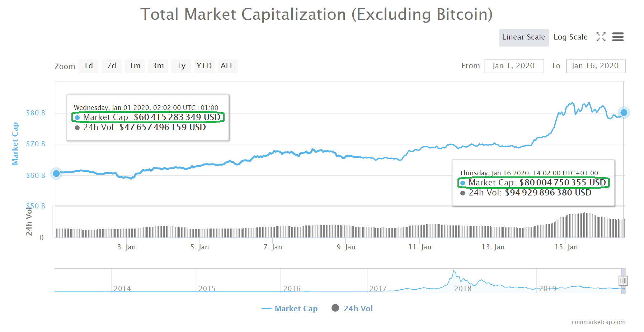Show ALL historical data
This screenshot has width=644, height=332.
(x=227, y=66)
